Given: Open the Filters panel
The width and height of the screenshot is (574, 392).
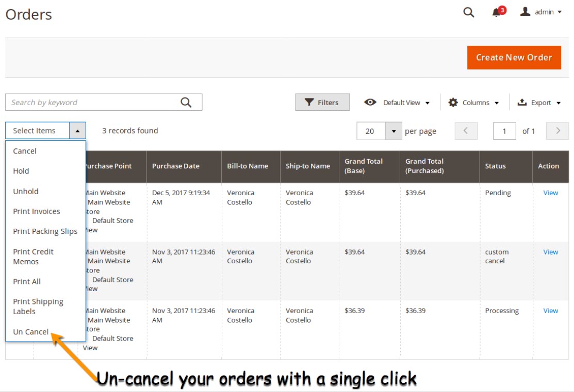Looking at the screenshot, I should click(x=322, y=103).
